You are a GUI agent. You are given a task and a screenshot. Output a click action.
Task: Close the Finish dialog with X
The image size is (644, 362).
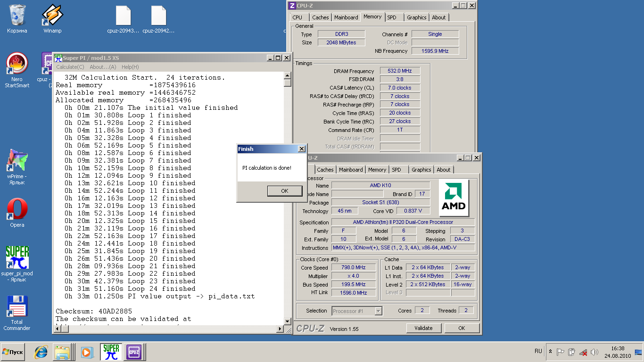[301, 149]
